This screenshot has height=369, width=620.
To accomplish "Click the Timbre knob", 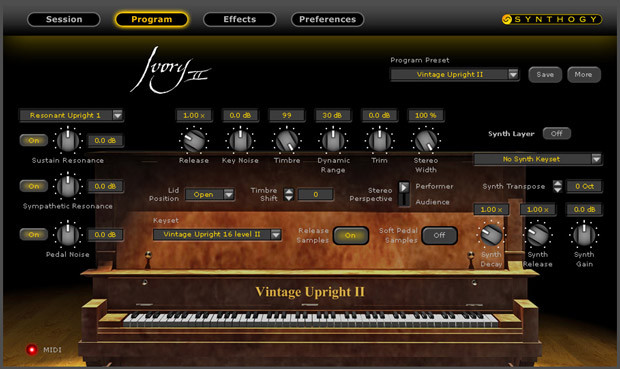I will tap(287, 140).
